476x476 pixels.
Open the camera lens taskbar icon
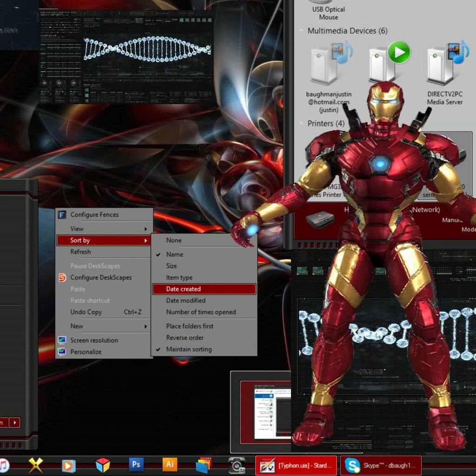tap(237, 465)
